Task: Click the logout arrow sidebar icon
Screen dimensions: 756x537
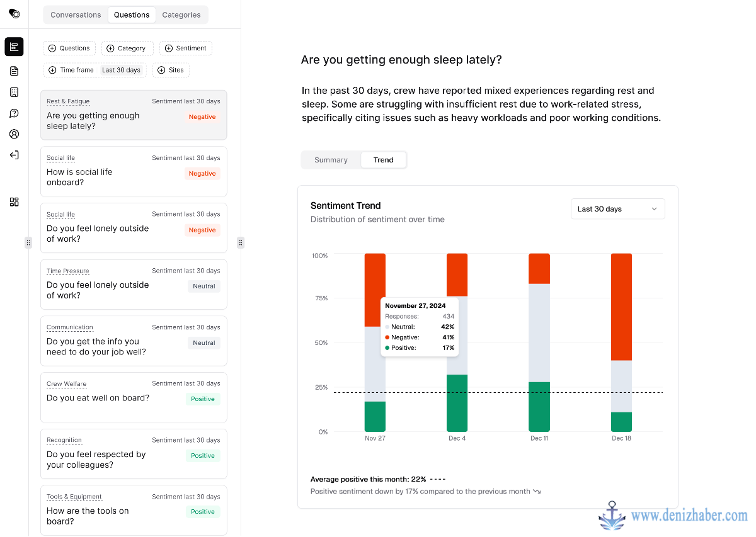Action: click(14, 155)
